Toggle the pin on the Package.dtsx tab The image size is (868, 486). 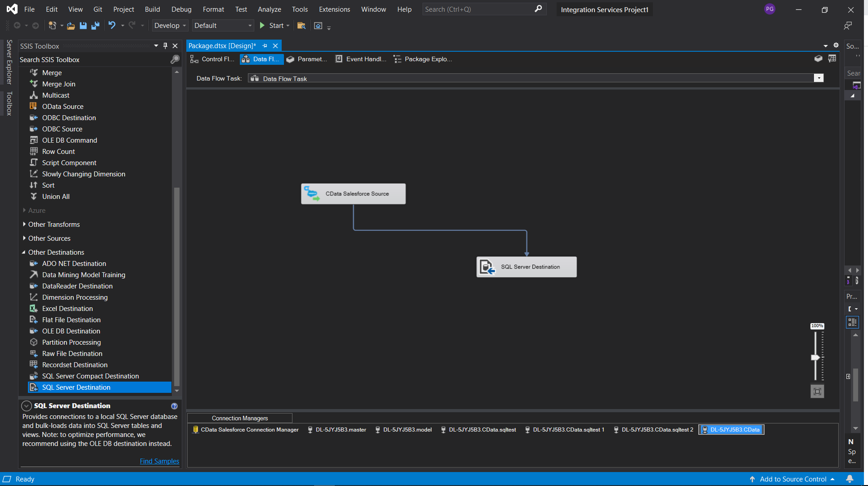pos(265,46)
